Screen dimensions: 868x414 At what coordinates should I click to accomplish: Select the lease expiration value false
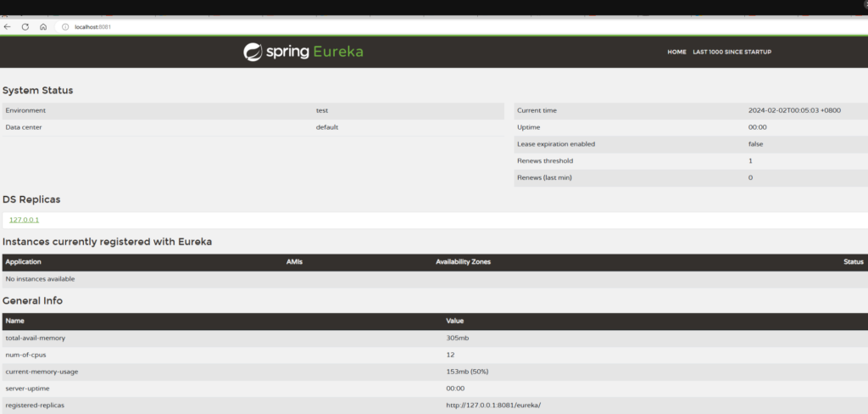point(755,144)
